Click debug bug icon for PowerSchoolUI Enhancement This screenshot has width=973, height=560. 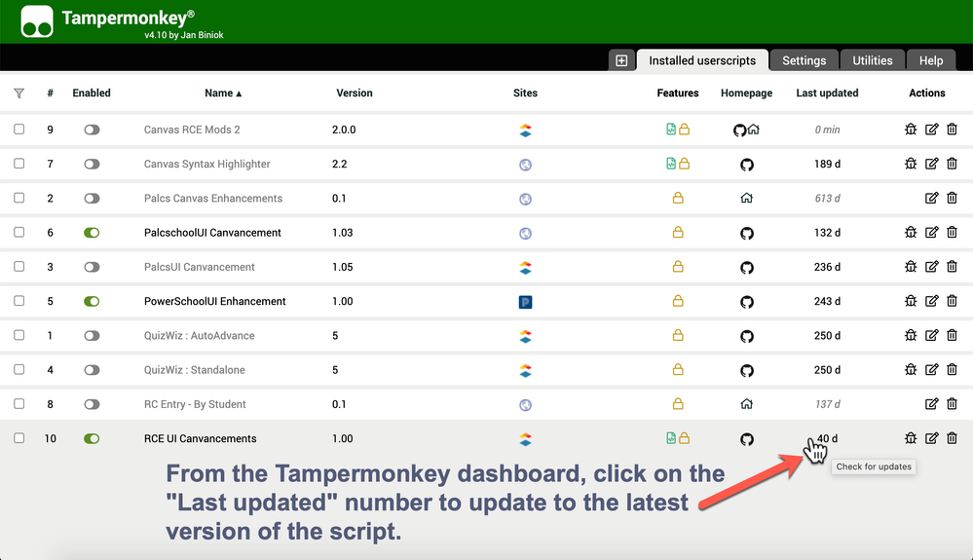point(910,301)
